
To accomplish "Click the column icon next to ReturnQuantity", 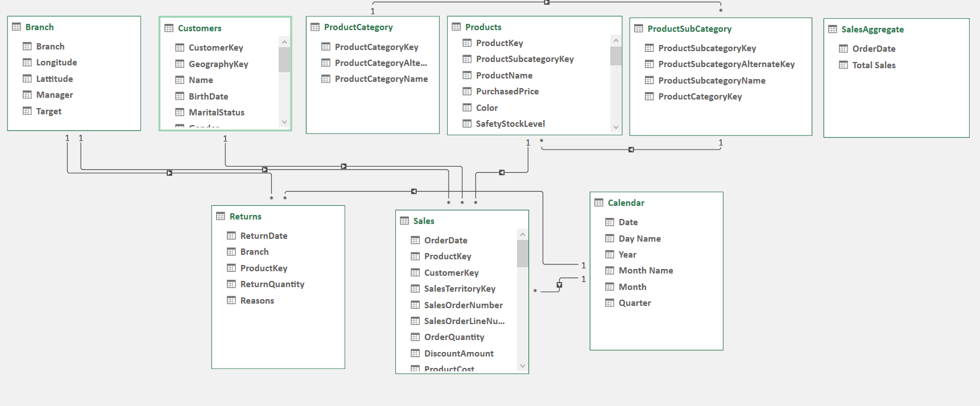I will click(231, 284).
